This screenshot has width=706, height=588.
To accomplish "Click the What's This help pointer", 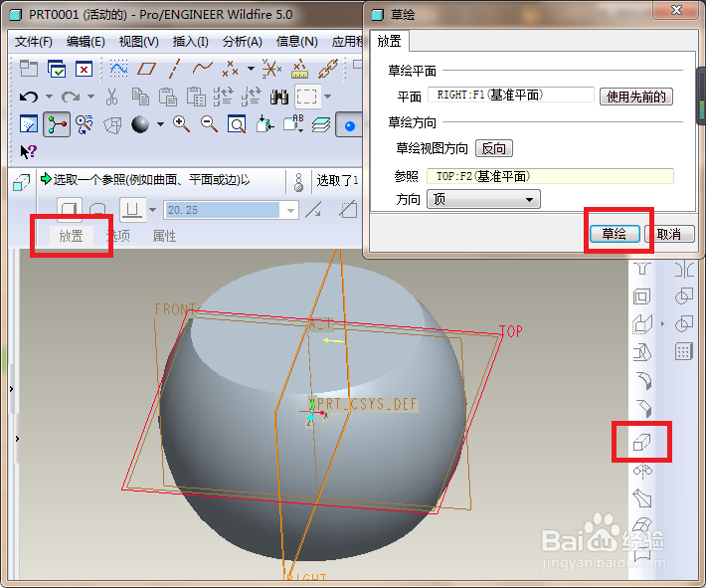I will [28, 152].
